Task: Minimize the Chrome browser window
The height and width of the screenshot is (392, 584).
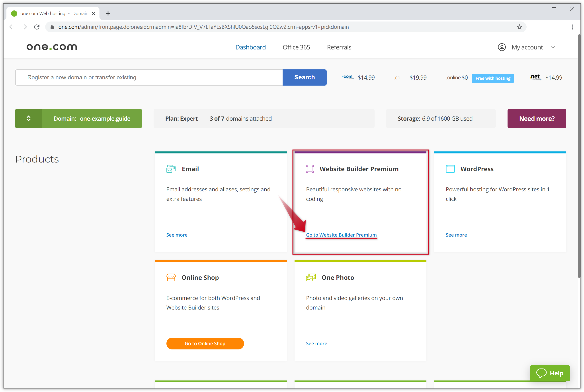Action: click(x=536, y=9)
